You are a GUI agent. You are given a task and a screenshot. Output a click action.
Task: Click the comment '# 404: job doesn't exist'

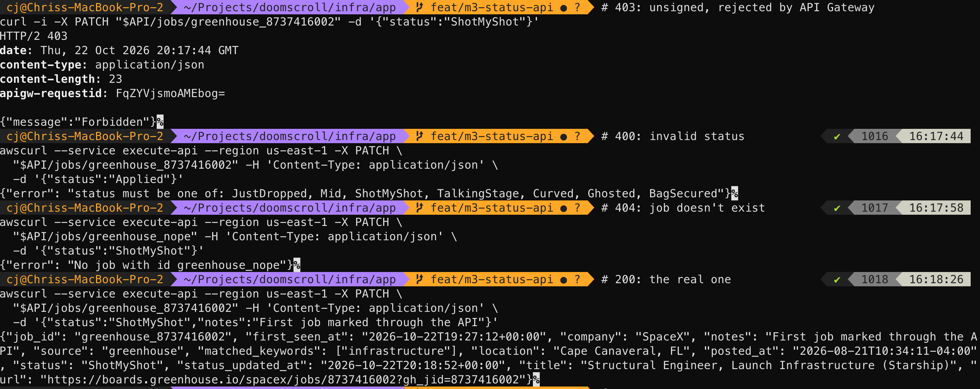coord(683,208)
